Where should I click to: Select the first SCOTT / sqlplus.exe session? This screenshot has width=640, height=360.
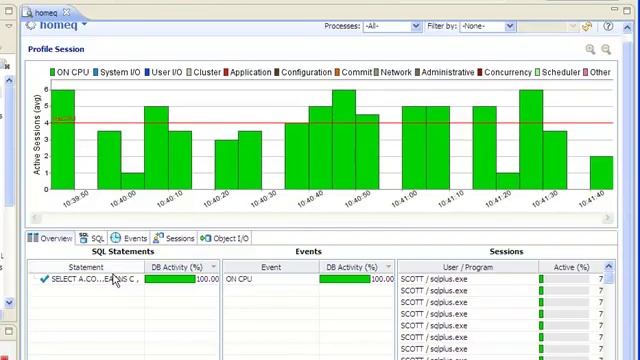click(x=501, y=279)
